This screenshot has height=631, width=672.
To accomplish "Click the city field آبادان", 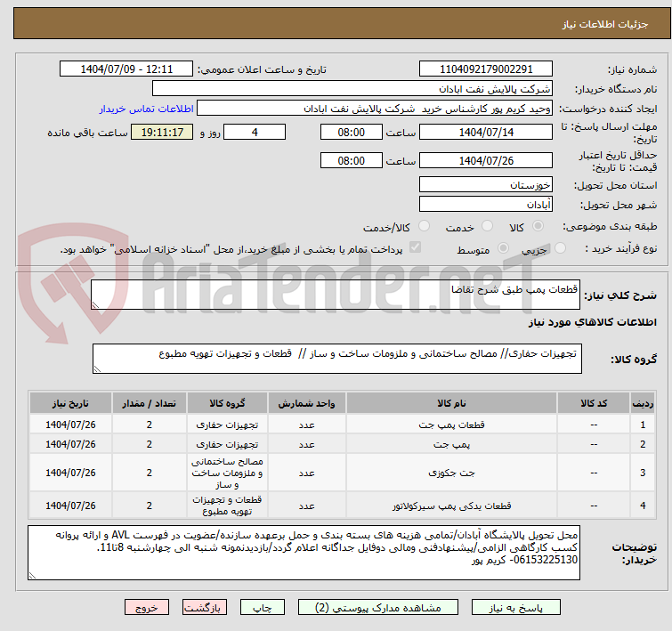I will point(486,205).
